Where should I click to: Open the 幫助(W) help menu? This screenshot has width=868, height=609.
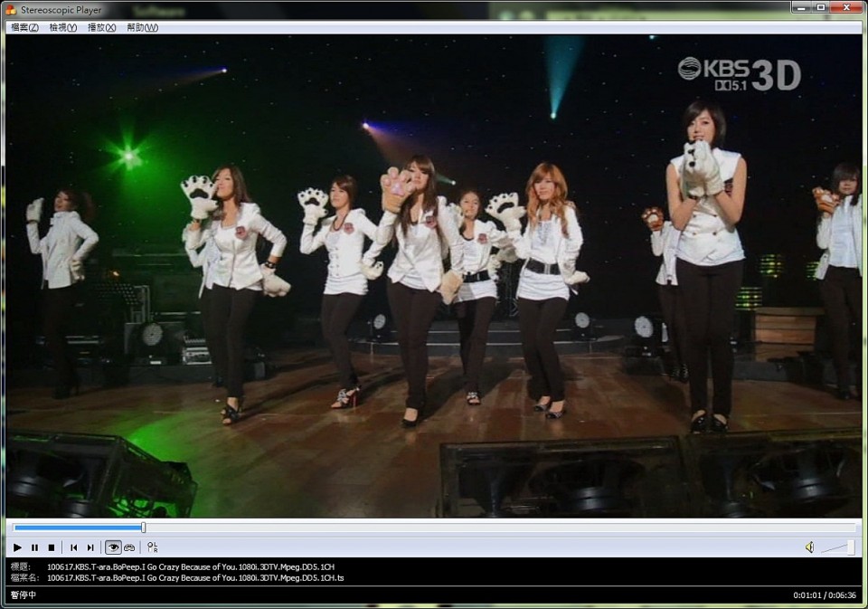pos(142,27)
